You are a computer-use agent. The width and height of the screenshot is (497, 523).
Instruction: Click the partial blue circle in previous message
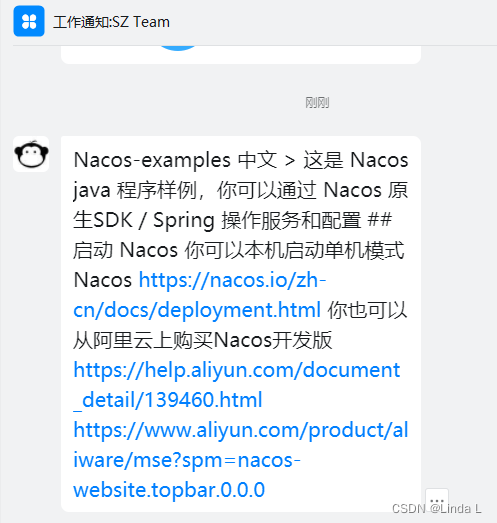(x=178, y=47)
